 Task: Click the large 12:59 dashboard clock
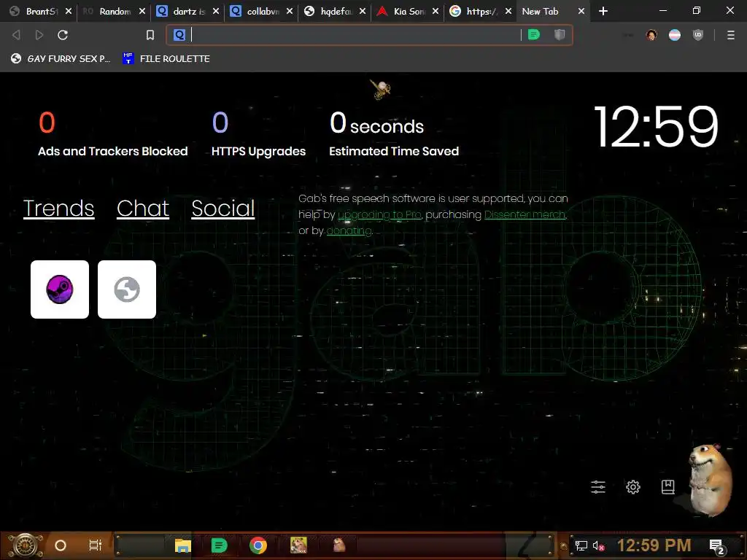[x=657, y=127]
